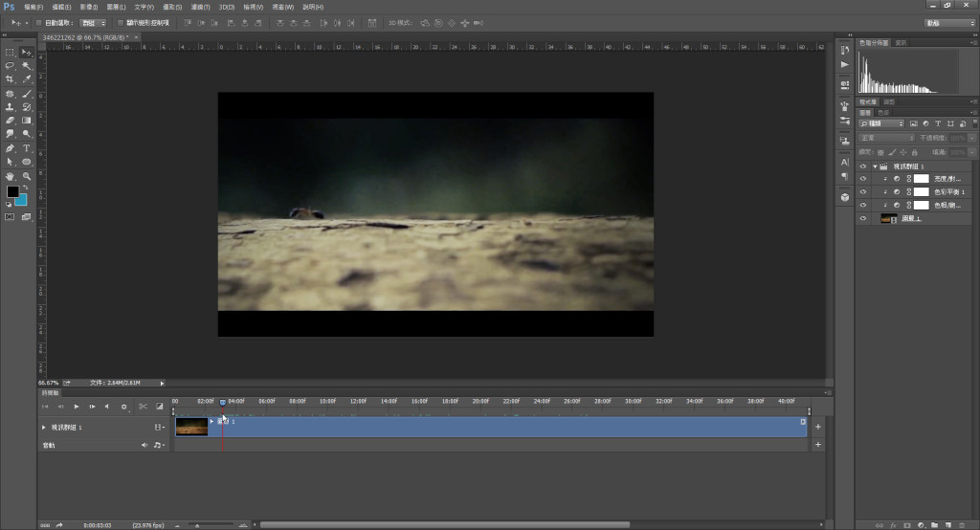Select the Crop tool
Viewport: 980px width, 530px height.
coord(10,79)
